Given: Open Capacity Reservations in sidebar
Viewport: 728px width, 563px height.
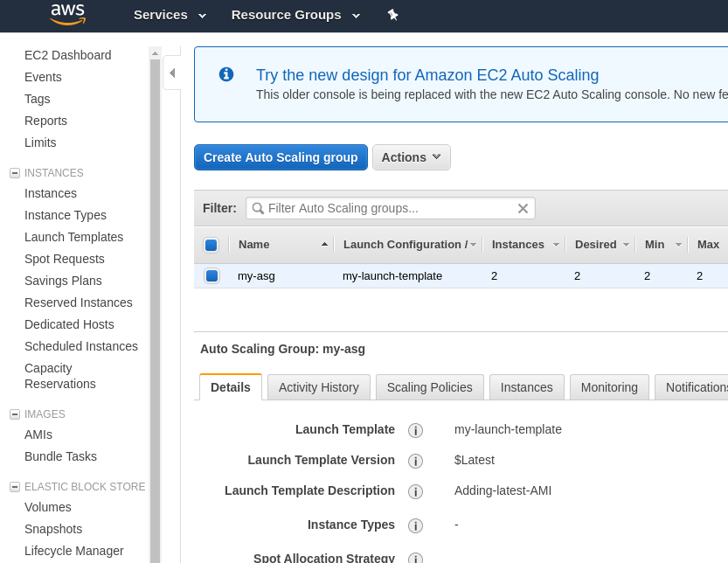Looking at the screenshot, I should 60,376.
